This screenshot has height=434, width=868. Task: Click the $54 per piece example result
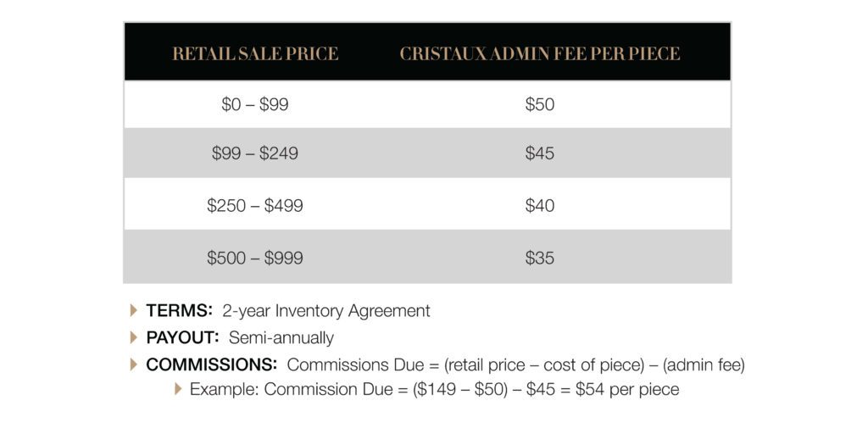(627, 389)
